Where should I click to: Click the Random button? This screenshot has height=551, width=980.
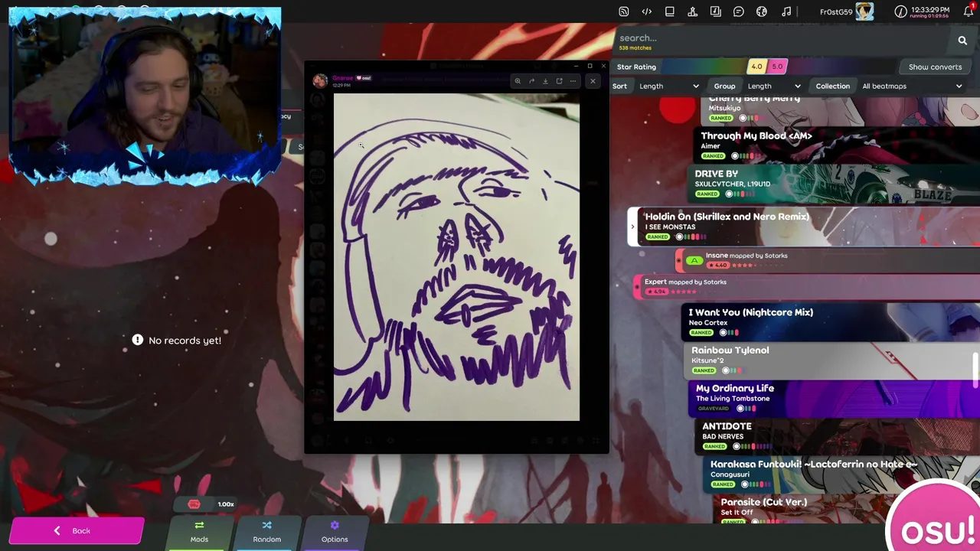(x=267, y=532)
